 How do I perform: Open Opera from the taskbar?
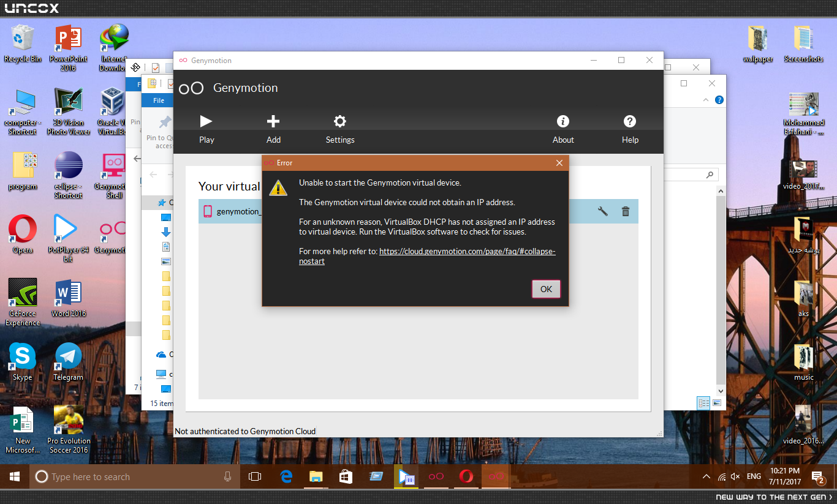[x=466, y=476]
